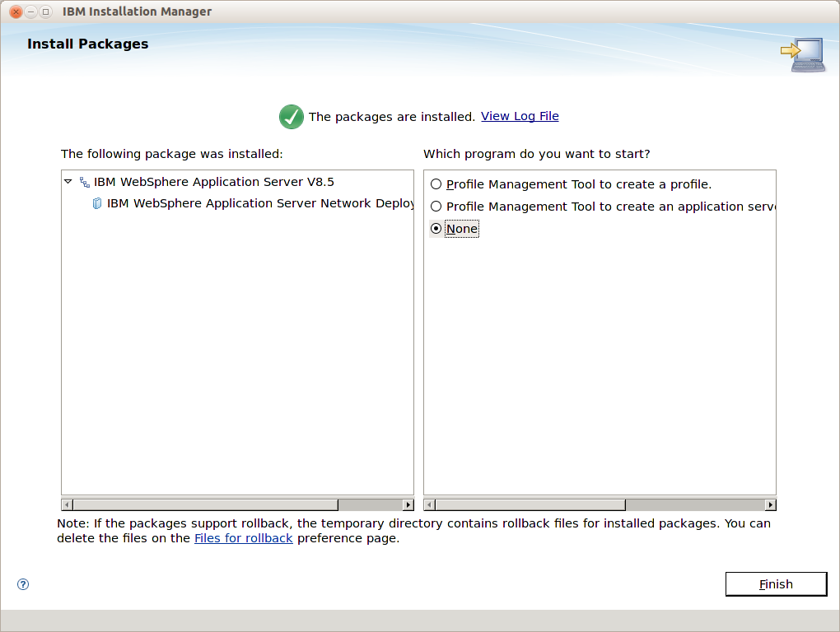Click the WebSphere Application Server V8.5 package icon
Image resolution: width=840 pixels, height=632 pixels.
coord(85,183)
